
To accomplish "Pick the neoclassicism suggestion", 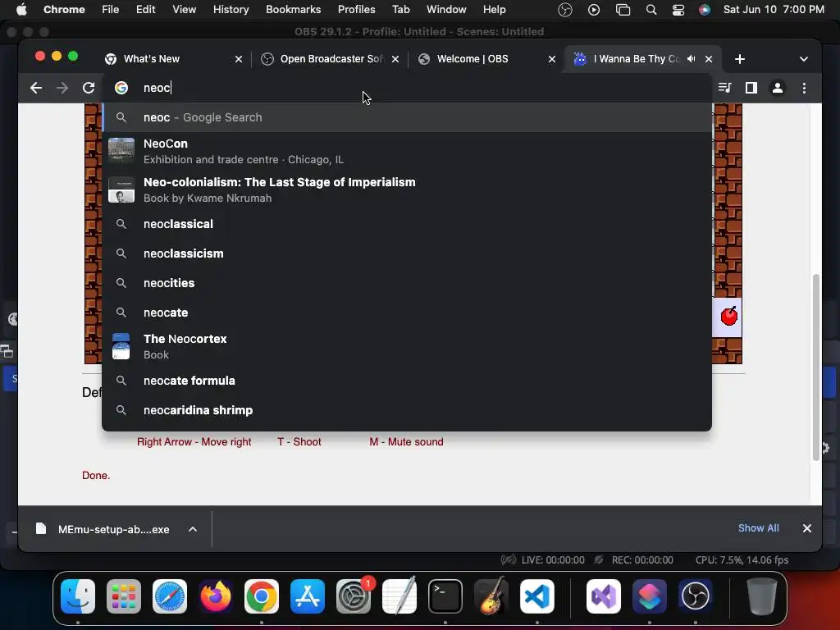I will (x=407, y=253).
